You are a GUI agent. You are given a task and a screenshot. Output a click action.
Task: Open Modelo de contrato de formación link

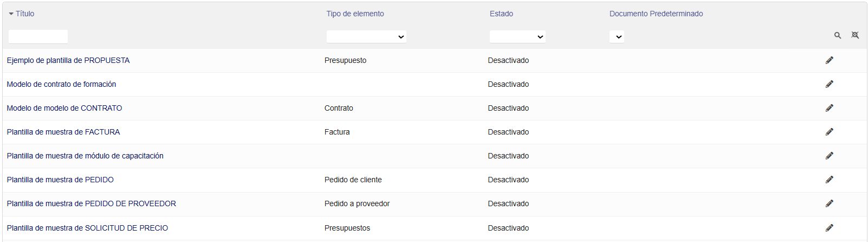pyautogui.click(x=61, y=84)
